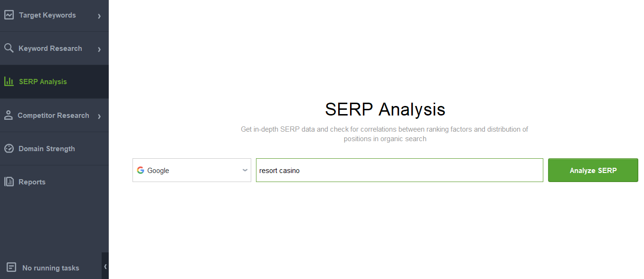Click the Reports document icon

pos(9,182)
